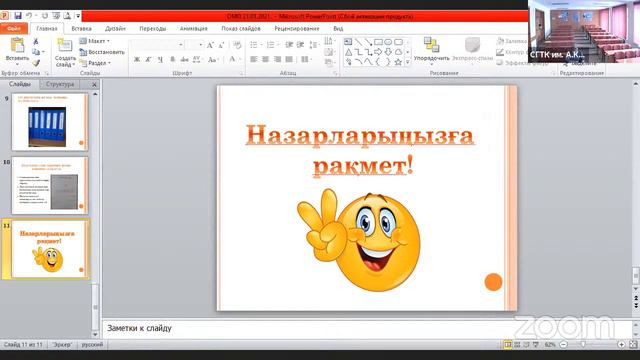The height and width of the screenshot is (360, 640).
Task: Align text right
Action: pyautogui.click(x=278, y=60)
